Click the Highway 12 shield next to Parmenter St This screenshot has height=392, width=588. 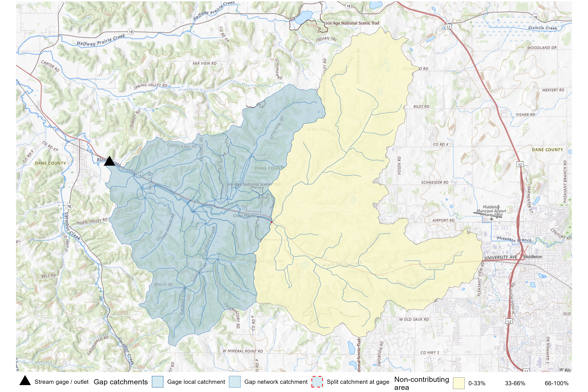coord(520,164)
